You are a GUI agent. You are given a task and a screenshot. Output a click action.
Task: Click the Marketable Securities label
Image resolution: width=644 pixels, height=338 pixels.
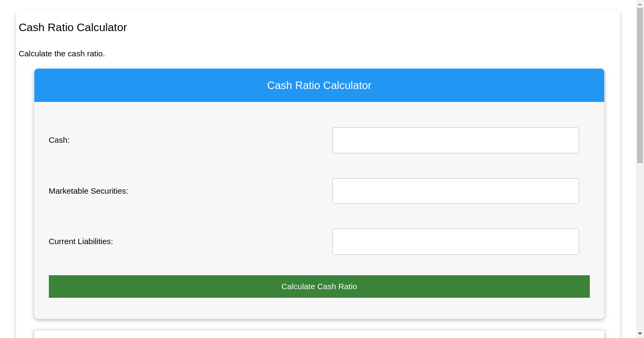click(88, 190)
